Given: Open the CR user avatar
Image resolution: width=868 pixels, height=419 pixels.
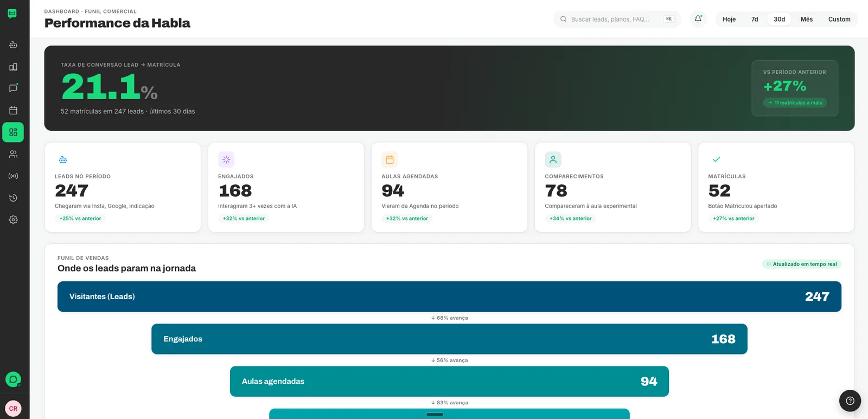Looking at the screenshot, I should pyautogui.click(x=13, y=409).
